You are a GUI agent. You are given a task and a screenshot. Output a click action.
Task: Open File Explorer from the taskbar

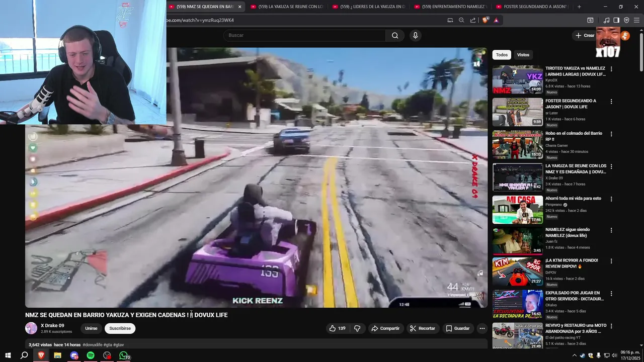57,355
